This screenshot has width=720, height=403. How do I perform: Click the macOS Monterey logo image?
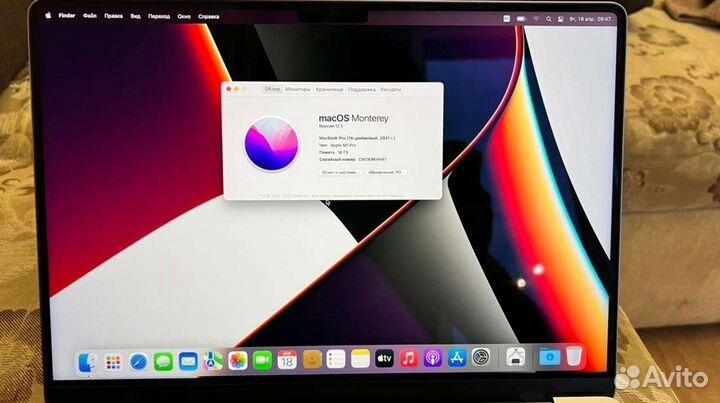coord(271,144)
